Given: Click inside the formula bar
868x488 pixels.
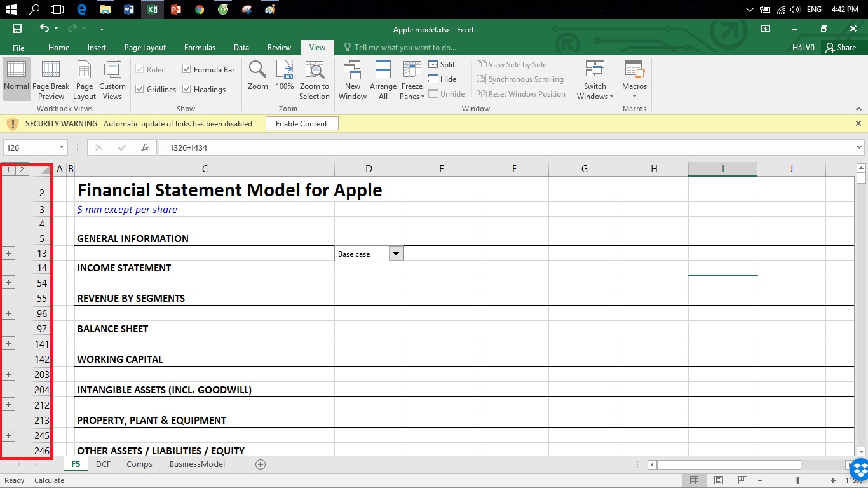Looking at the screenshot, I should pyautogui.click(x=505, y=147).
